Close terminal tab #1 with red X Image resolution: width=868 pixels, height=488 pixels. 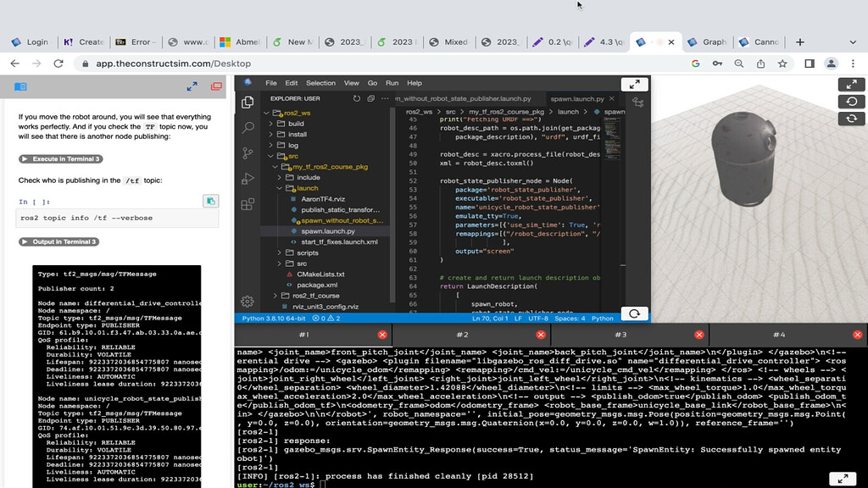point(382,335)
